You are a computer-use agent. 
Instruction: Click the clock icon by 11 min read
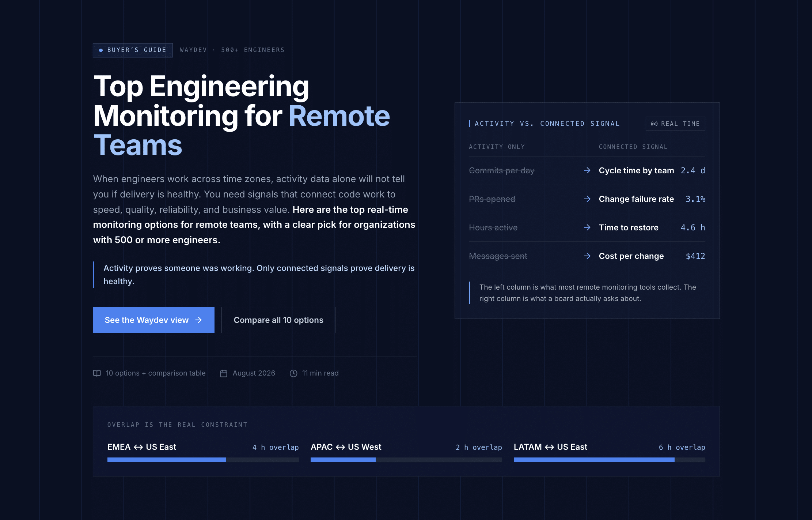(x=293, y=373)
